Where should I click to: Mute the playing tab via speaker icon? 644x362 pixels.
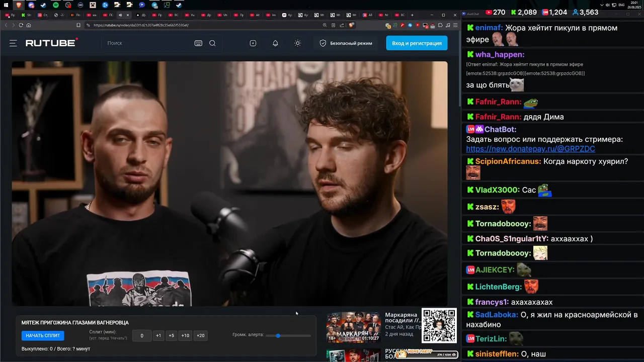pyautogui.click(x=120, y=15)
